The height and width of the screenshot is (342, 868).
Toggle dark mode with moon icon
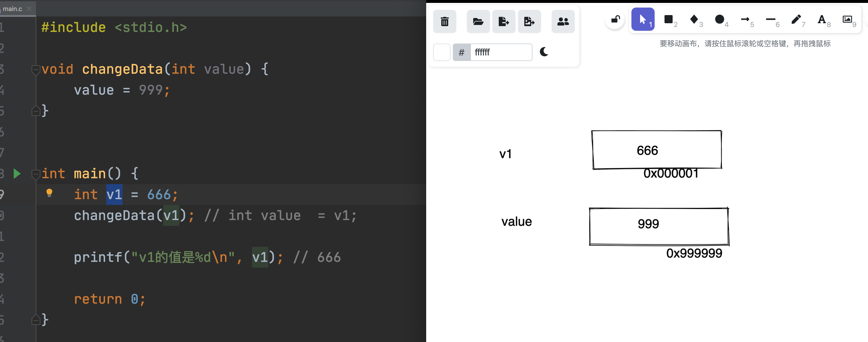[x=544, y=52]
